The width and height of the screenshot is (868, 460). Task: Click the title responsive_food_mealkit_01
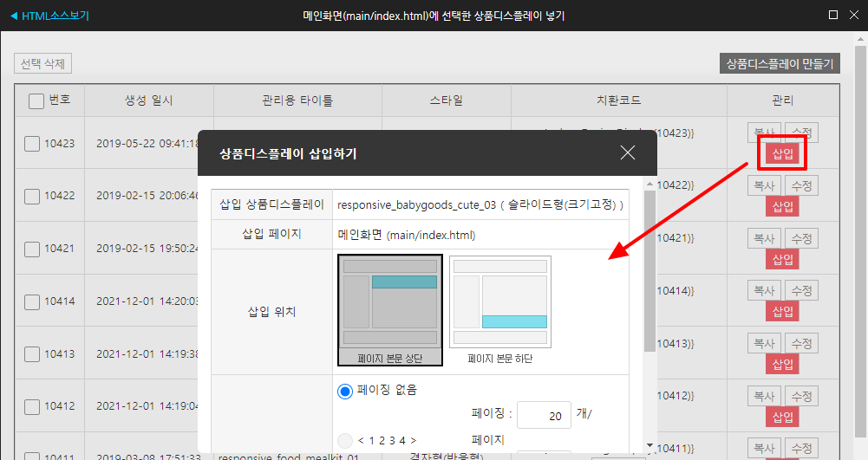pyautogui.click(x=289, y=457)
